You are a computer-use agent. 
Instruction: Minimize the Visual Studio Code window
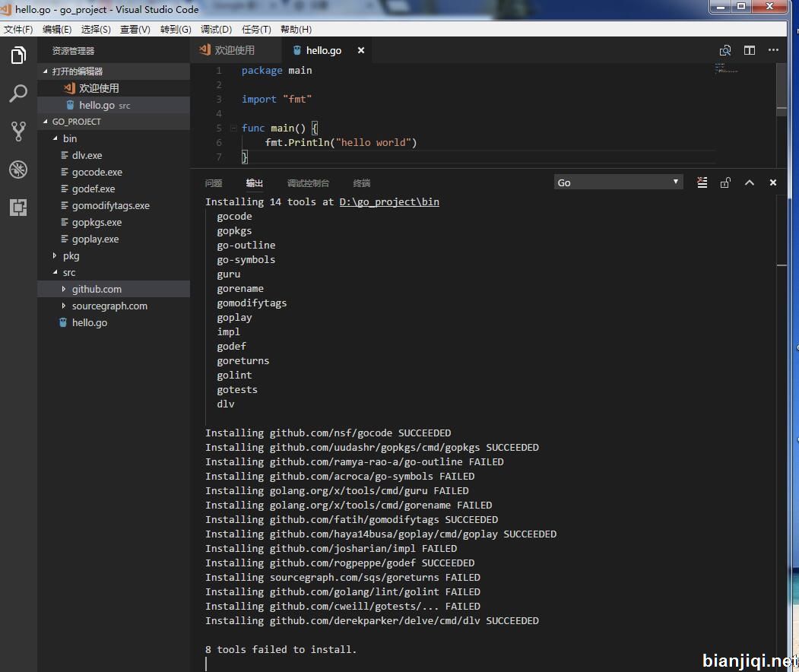[x=721, y=7]
